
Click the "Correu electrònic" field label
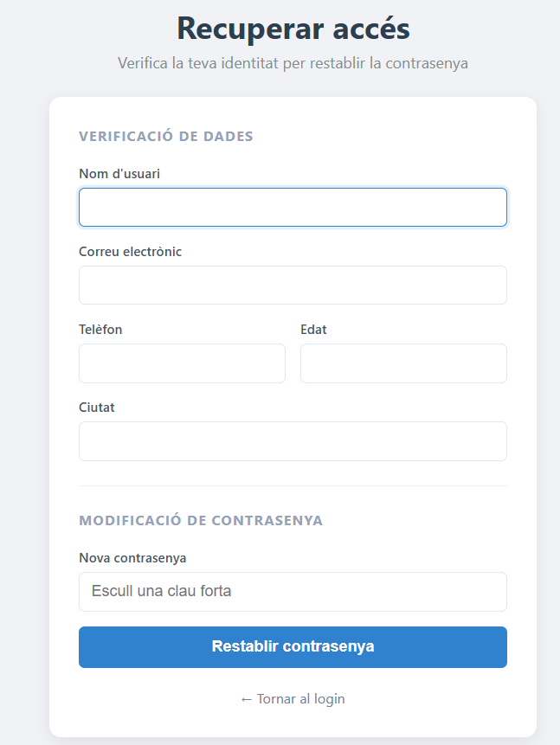[x=130, y=252]
